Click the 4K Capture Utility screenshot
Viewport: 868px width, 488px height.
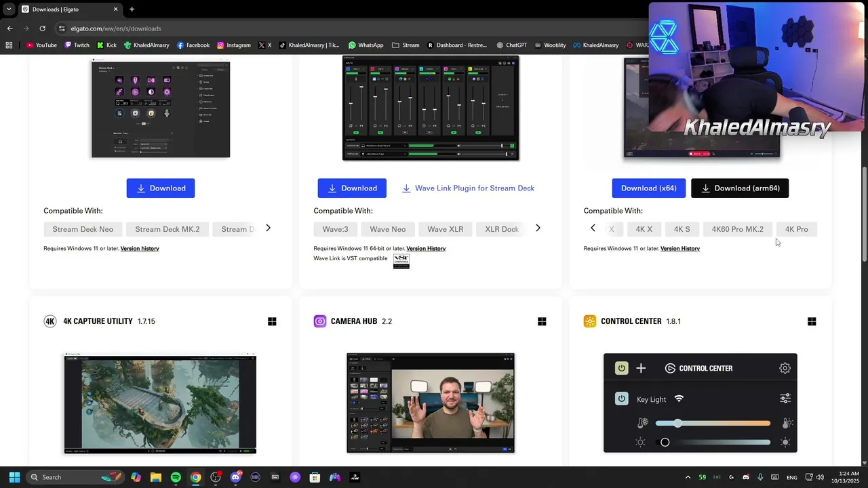click(160, 403)
